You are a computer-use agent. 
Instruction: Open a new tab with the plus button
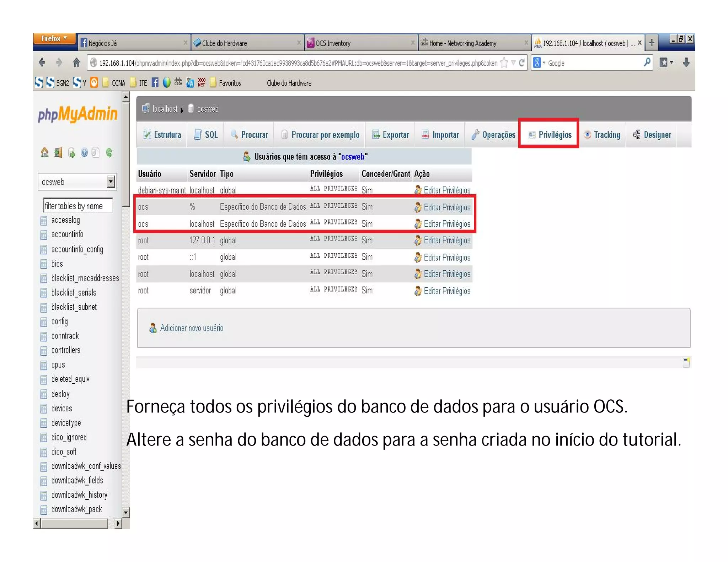coord(652,43)
